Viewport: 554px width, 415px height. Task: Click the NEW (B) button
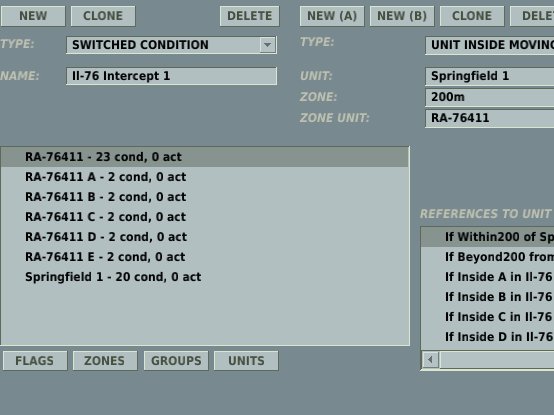point(402,16)
